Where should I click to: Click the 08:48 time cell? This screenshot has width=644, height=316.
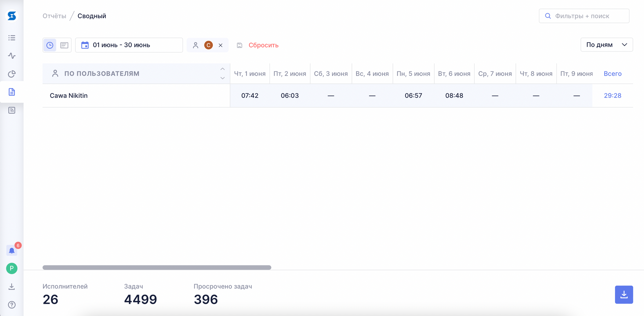click(454, 96)
